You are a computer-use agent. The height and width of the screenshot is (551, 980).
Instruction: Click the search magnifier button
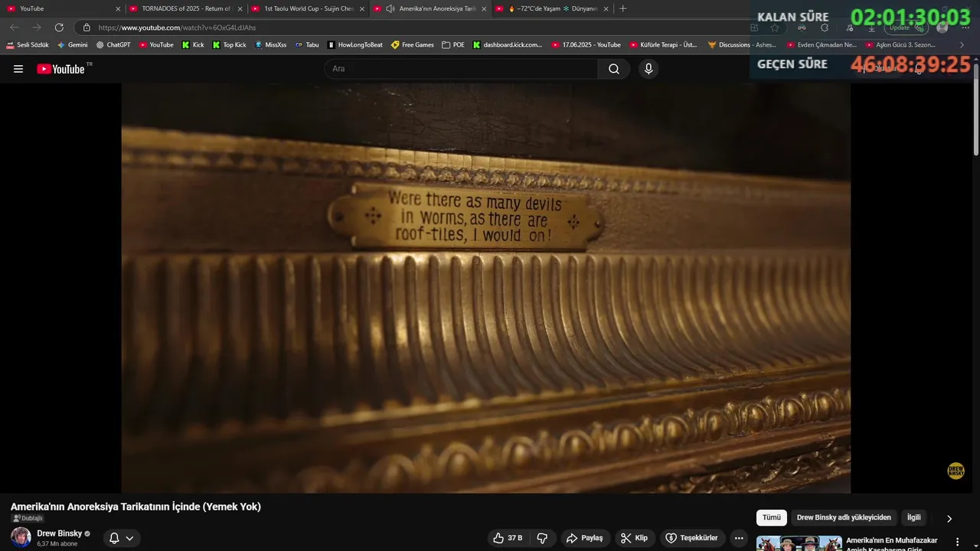614,69
